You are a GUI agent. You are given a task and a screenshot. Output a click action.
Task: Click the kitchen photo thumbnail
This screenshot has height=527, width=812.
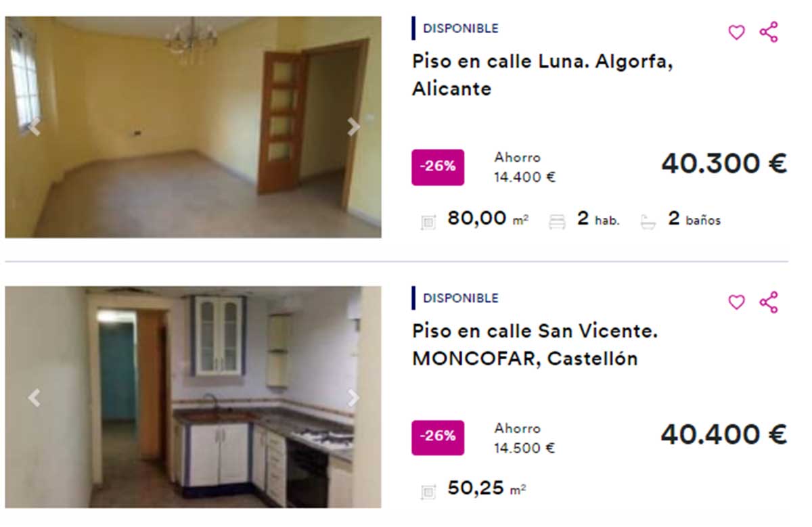click(194, 397)
